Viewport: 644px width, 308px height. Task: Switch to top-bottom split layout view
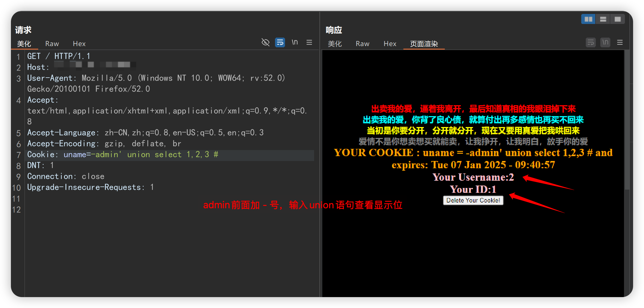coord(603,19)
